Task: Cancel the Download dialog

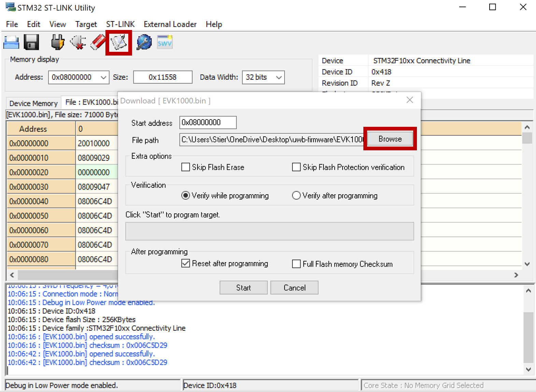Action: [294, 288]
